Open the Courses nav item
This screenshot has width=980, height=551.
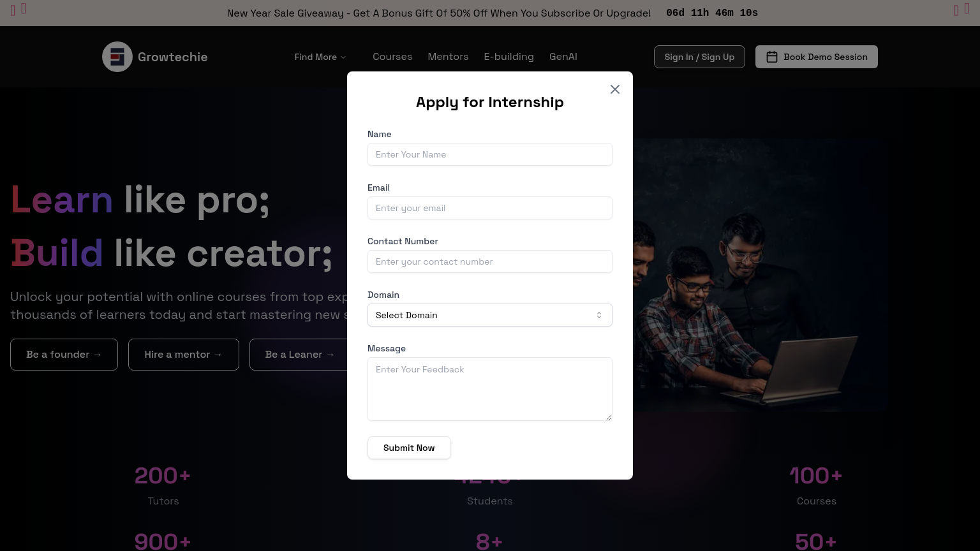coord(392,57)
